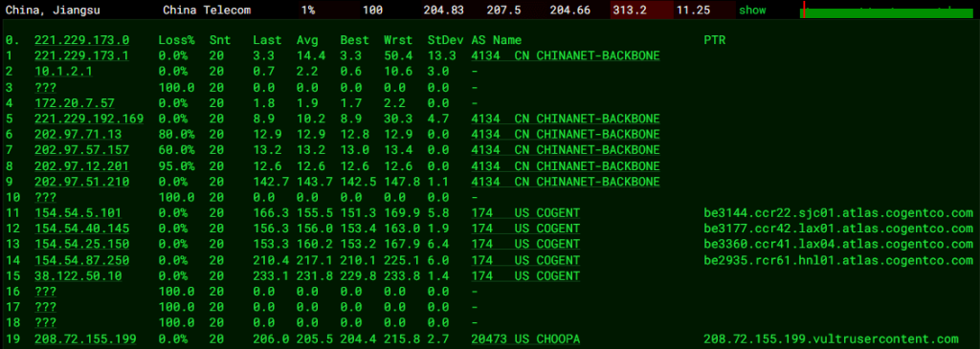Click AS 4134 CHINANET-BACKBONE on hop 1

(x=566, y=55)
